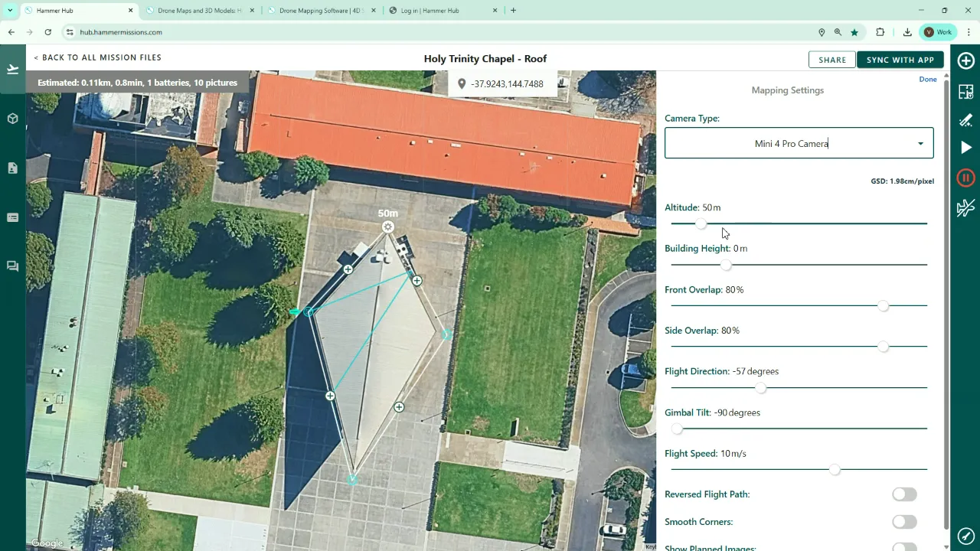
Task: Expand the Chrome tab search dropdown arrow
Action: click(x=10, y=10)
